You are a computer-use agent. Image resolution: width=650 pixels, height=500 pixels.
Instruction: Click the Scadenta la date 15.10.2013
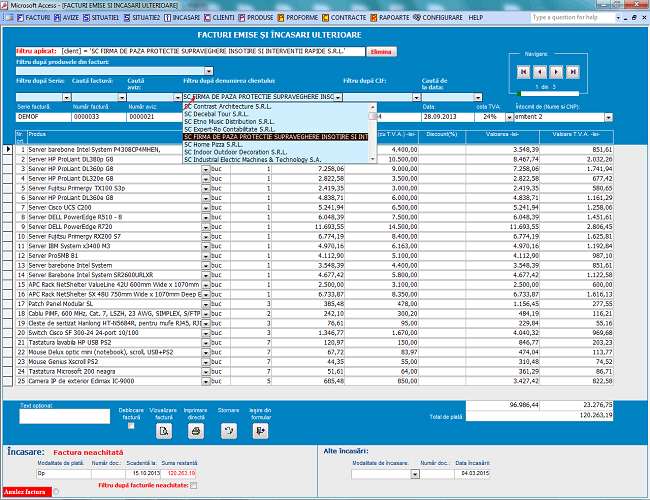click(143, 474)
